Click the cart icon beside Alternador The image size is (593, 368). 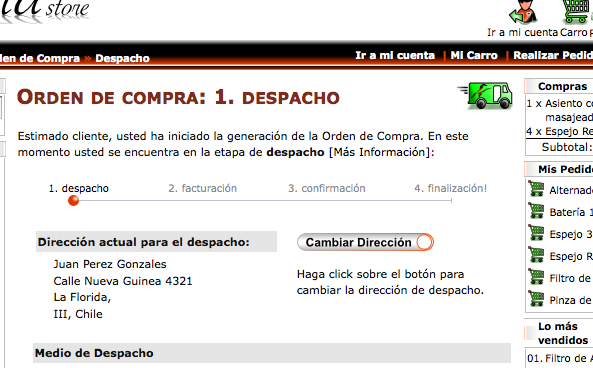(536, 189)
